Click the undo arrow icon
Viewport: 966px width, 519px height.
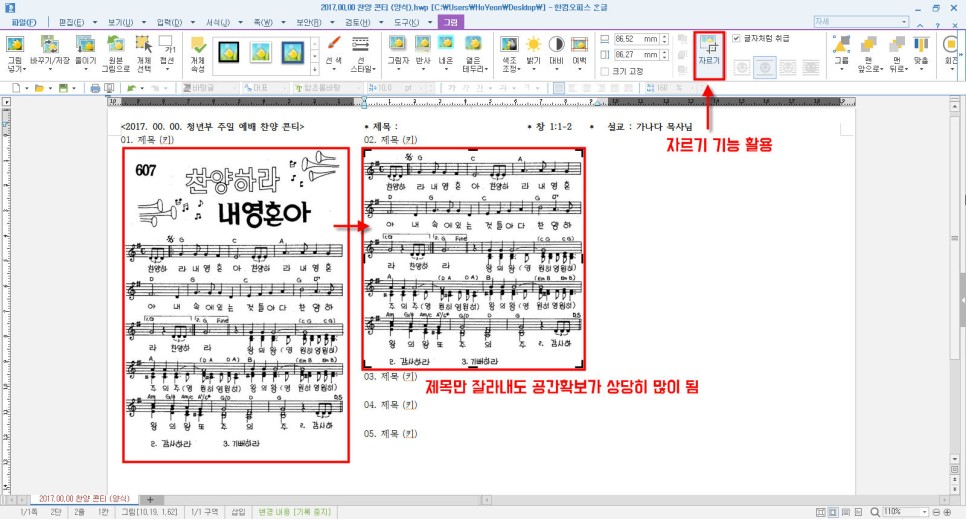(x=131, y=88)
